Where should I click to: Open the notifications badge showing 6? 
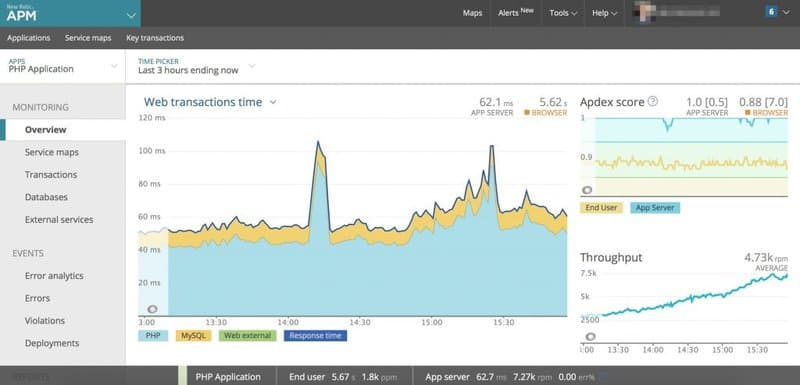[770, 12]
